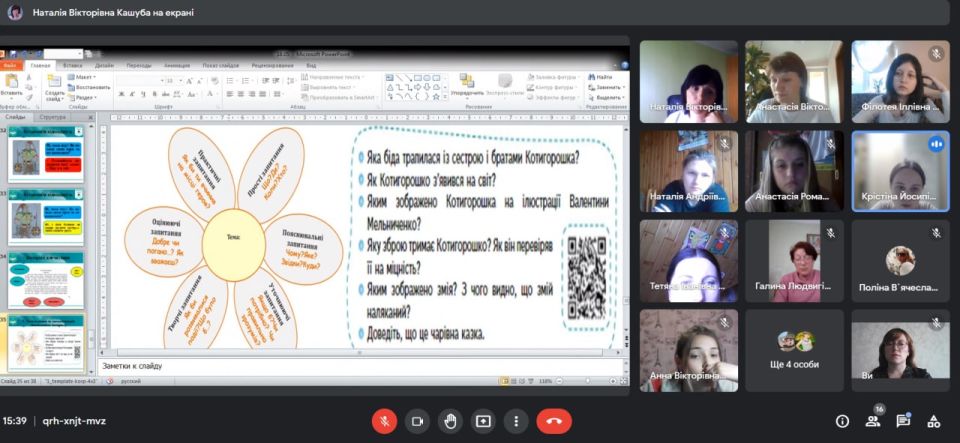The height and width of the screenshot is (443, 960).
Task: Switch to the Вставка ribbon tab
Action: pos(72,65)
